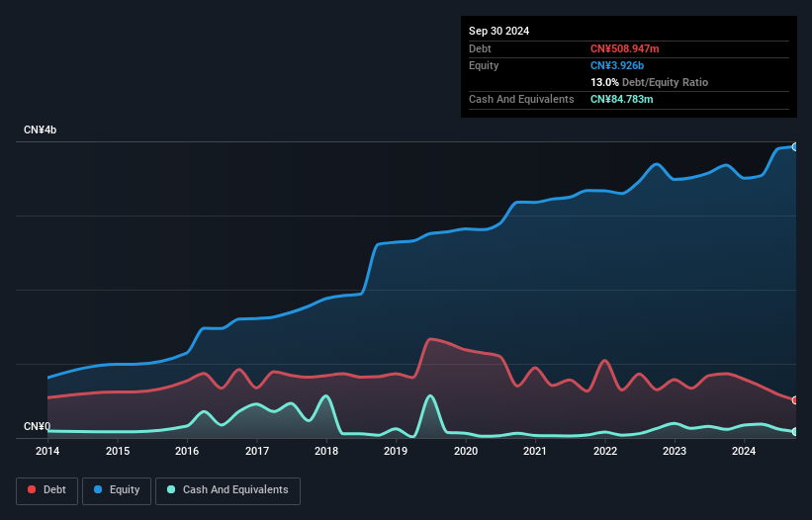Click the blue Equity legend dot
Screen dimensions: 812x520
[98, 489]
